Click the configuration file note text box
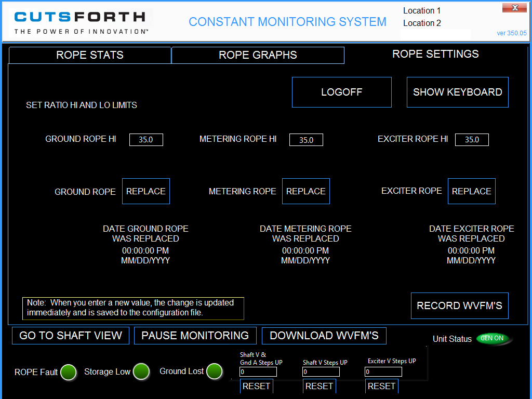 click(x=133, y=308)
